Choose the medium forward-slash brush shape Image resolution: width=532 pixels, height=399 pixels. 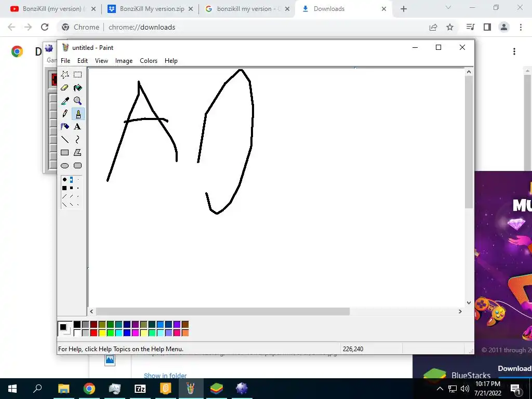pos(71,196)
